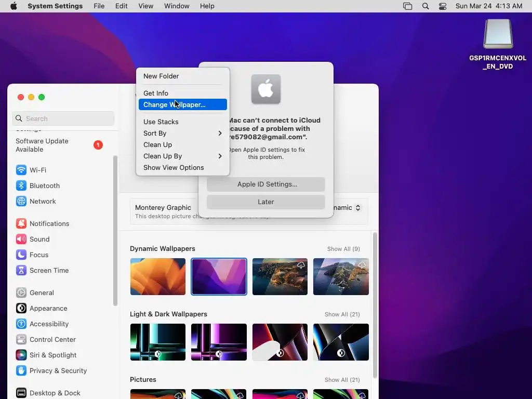Select the orange Ventura dynamic wallpaper
Viewport: 532px width, 399px height.
(158, 276)
